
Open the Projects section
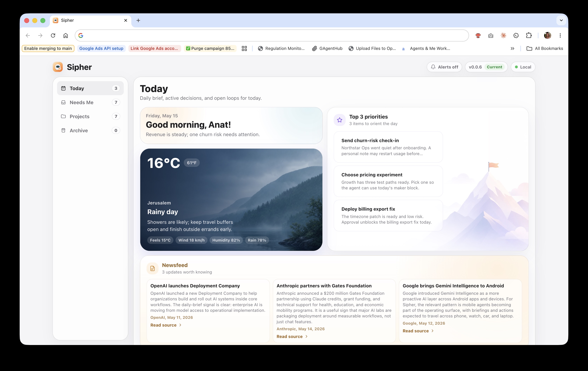pos(90,116)
